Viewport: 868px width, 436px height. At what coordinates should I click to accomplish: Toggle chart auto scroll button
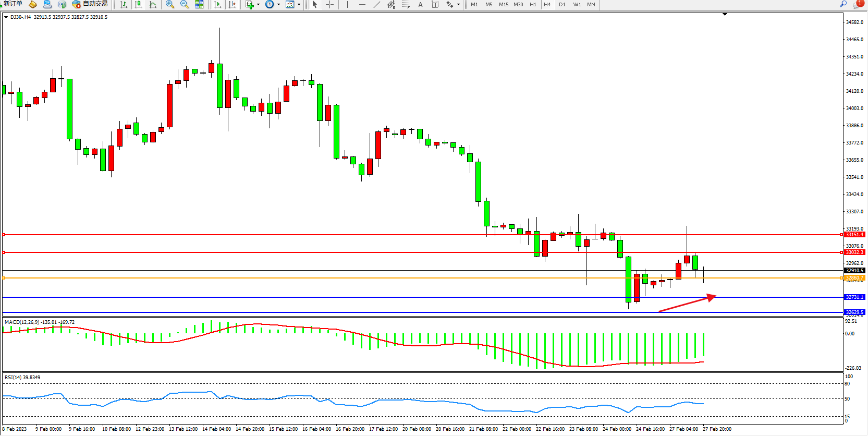(217, 4)
